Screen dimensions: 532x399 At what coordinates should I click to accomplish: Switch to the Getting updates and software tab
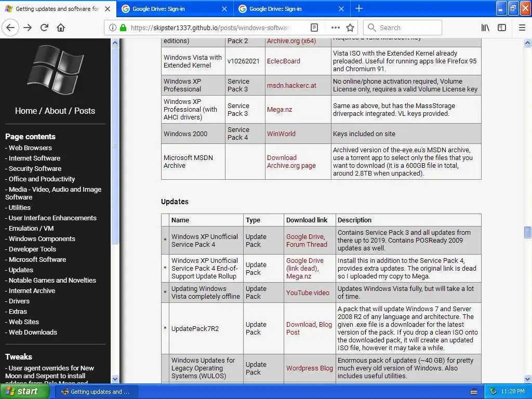pyautogui.click(x=58, y=9)
